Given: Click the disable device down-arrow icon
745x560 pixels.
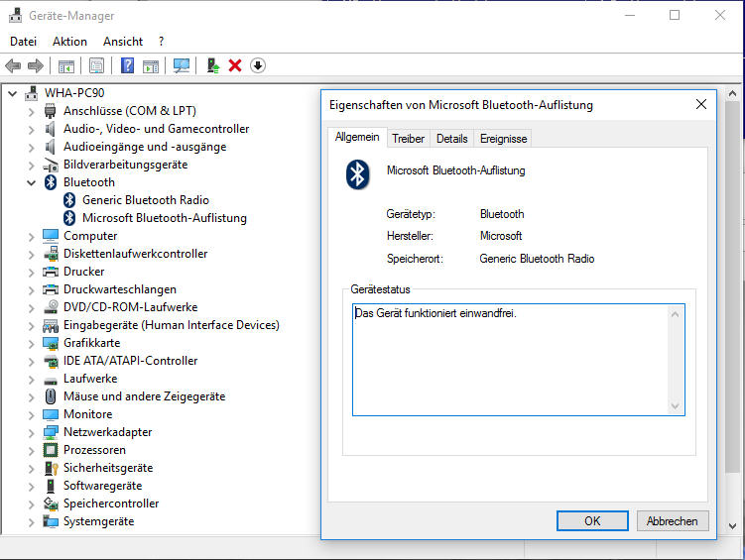Looking at the screenshot, I should click(x=258, y=65).
